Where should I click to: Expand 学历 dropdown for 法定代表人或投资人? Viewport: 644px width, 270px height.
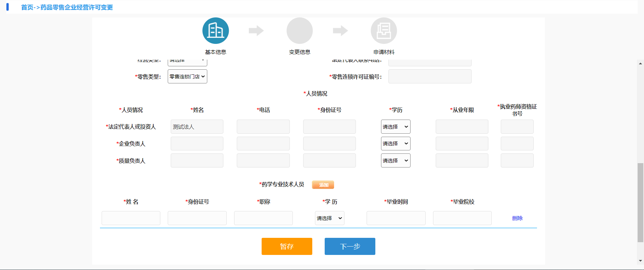[x=395, y=127]
